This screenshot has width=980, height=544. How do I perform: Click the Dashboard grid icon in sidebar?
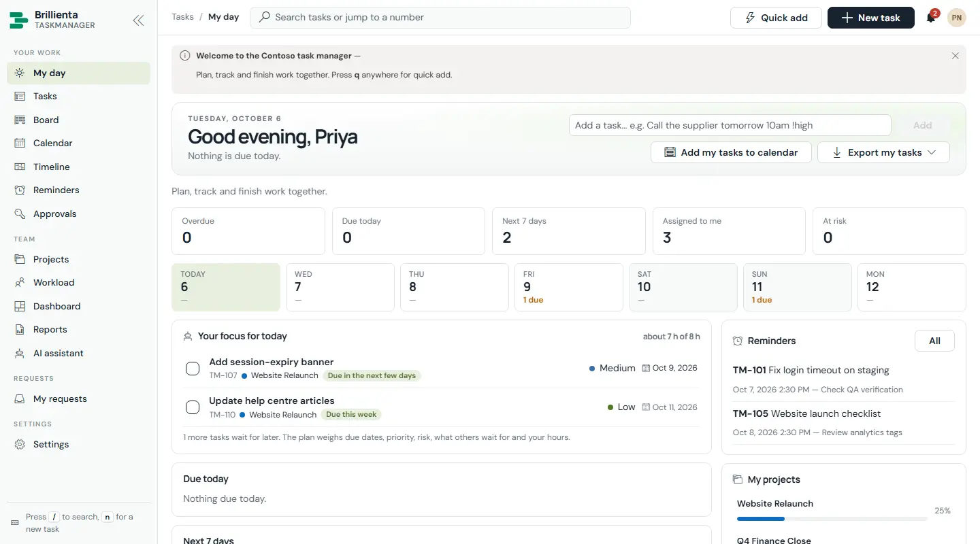(x=20, y=306)
